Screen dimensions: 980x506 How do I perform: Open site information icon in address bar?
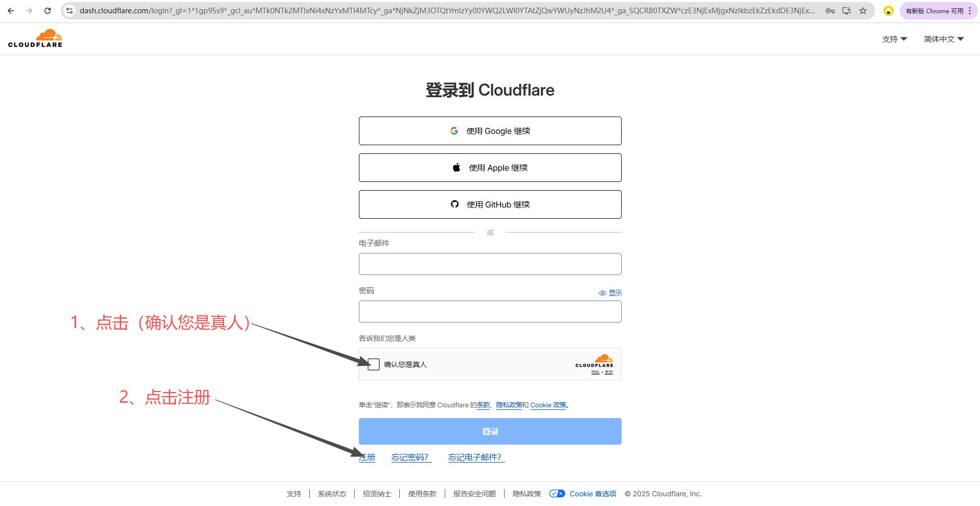[70, 11]
